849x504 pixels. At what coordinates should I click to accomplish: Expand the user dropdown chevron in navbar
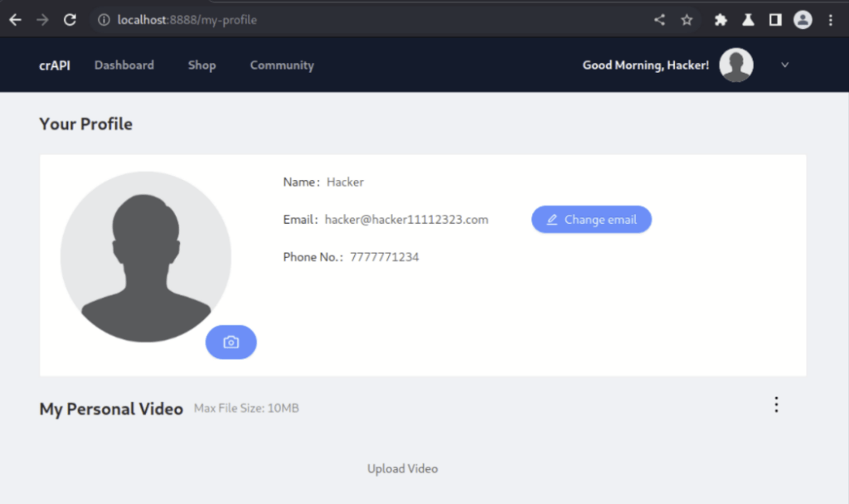(785, 65)
